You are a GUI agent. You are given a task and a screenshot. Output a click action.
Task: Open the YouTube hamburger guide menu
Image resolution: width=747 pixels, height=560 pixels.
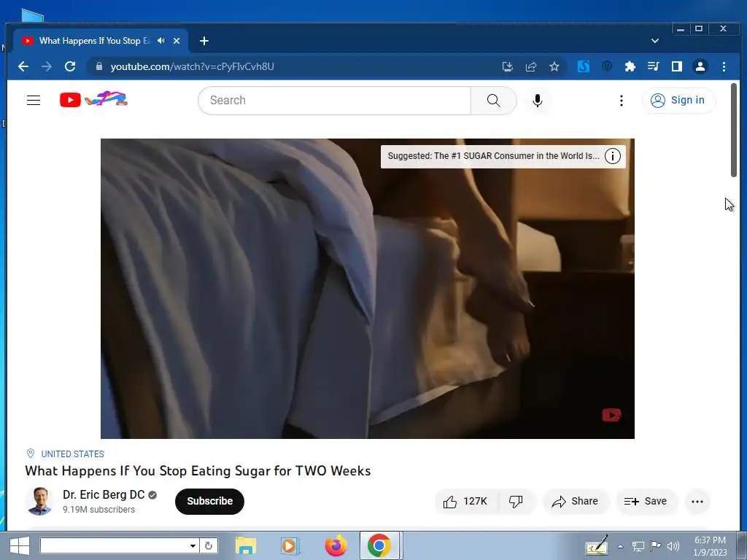34,101
